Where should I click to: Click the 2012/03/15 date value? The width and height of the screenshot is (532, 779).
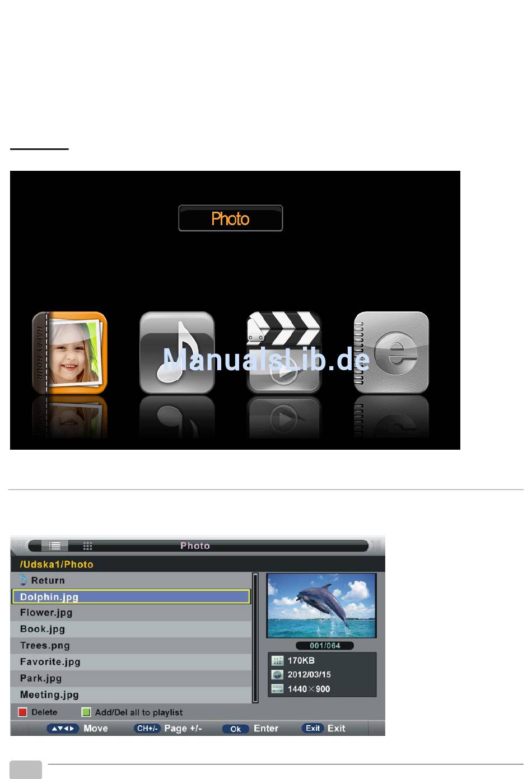click(x=309, y=675)
